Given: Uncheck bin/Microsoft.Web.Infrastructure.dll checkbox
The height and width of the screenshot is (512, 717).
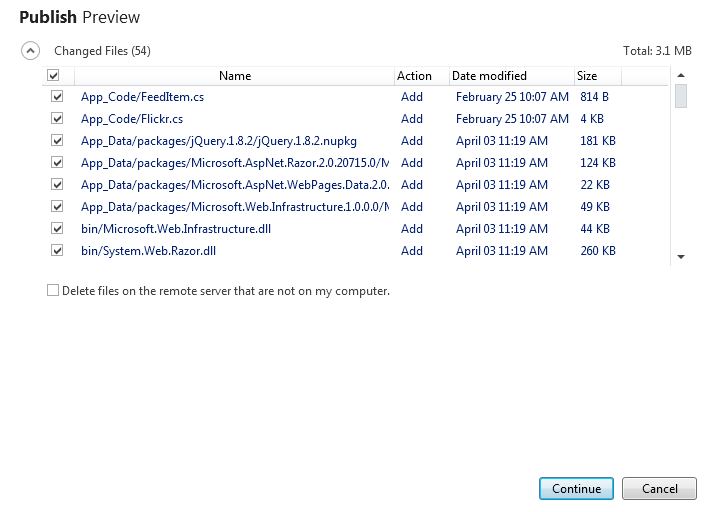Looking at the screenshot, I should (57, 228).
